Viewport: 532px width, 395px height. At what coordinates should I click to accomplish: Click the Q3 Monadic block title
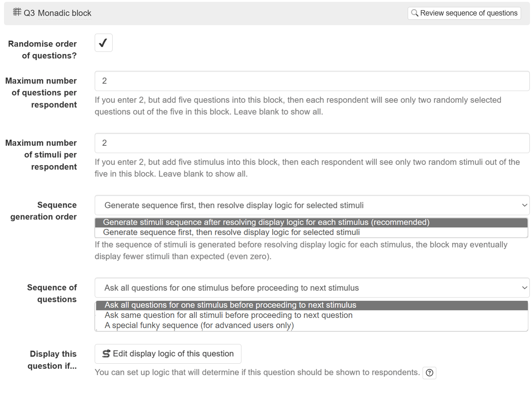(64, 13)
